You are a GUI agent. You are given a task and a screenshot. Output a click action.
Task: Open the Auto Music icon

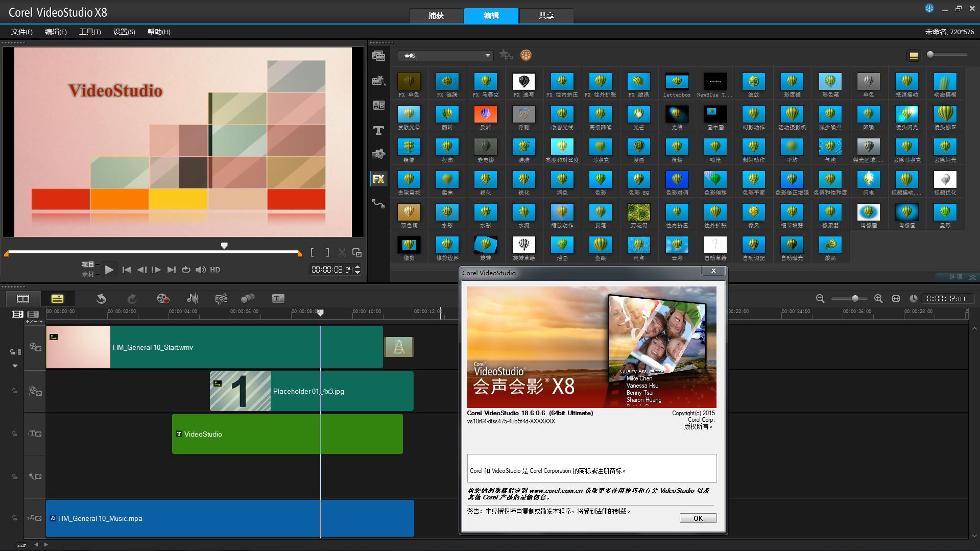click(x=221, y=299)
